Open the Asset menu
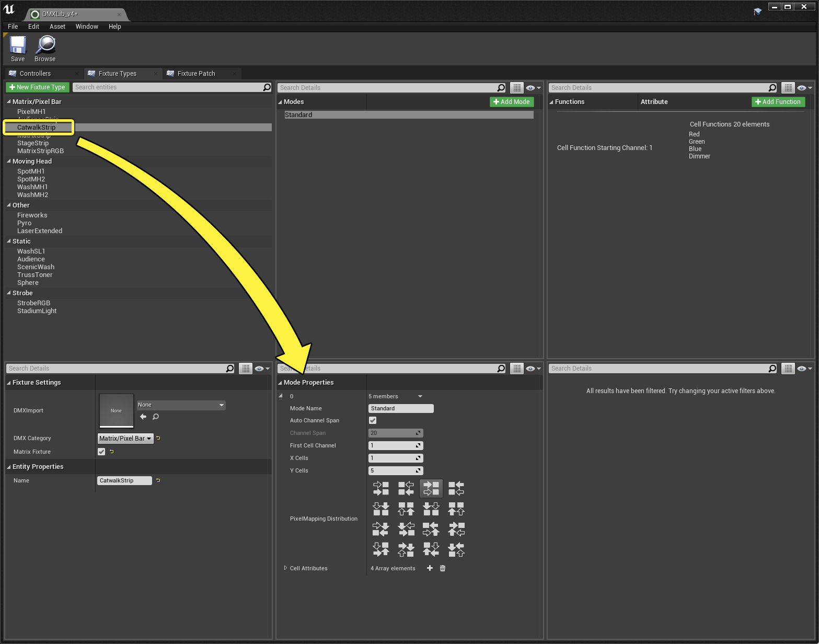The height and width of the screenshot is (644, 819). tap(57, 26)
